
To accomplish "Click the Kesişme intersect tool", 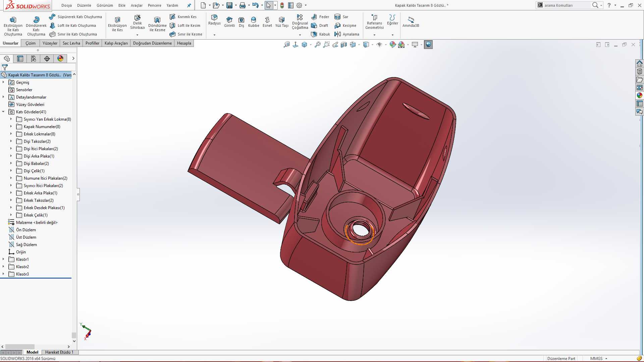I will click(345, 25).
